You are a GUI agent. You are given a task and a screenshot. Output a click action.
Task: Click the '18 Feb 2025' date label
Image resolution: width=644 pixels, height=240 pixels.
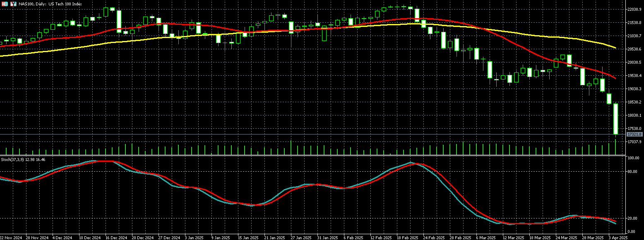407,238
